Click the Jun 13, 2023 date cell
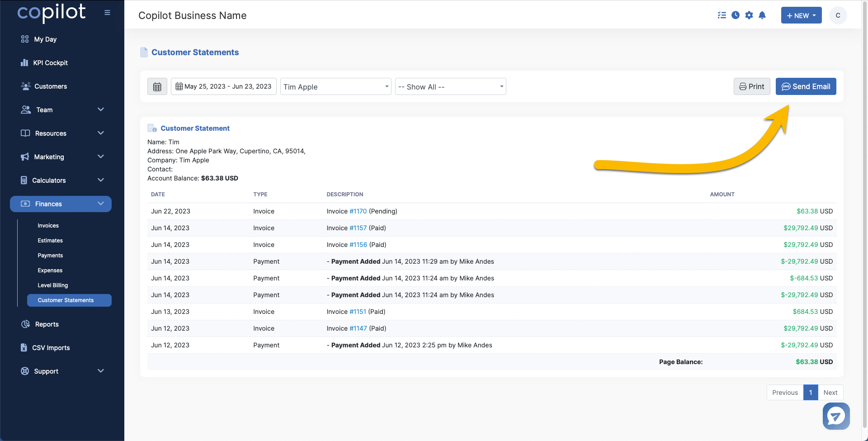The width and height of the screenshot is (868, 441). 170,312
